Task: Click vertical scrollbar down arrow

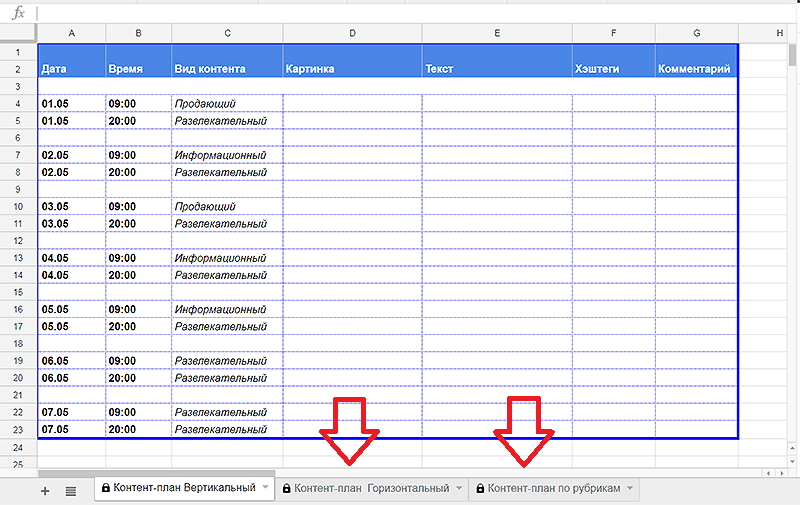Action: (792, 461)
